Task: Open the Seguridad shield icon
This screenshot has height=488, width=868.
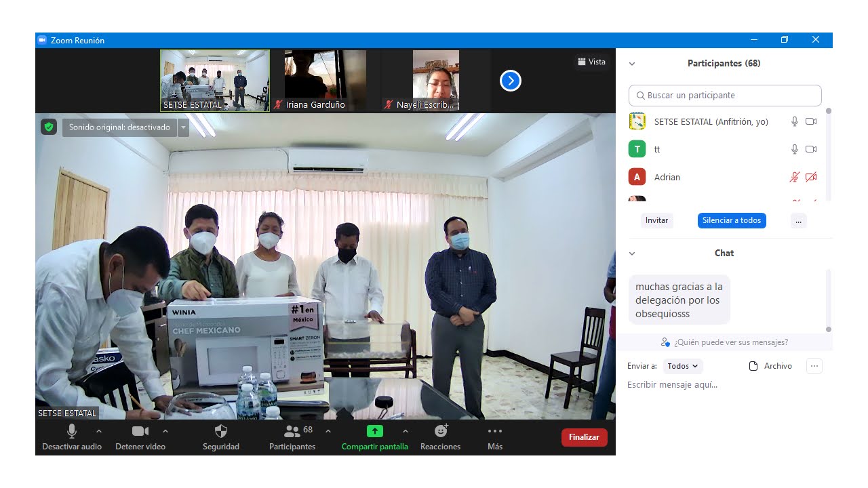Action: (221, 432)
